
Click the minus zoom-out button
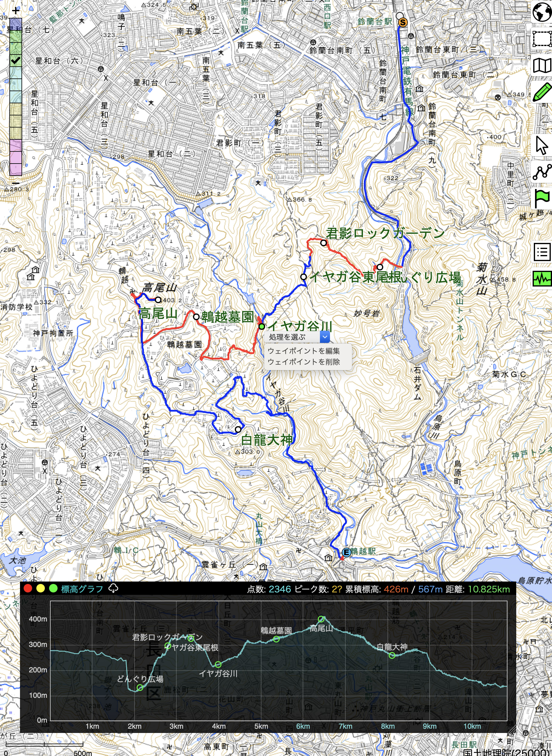tap(16, 183)
